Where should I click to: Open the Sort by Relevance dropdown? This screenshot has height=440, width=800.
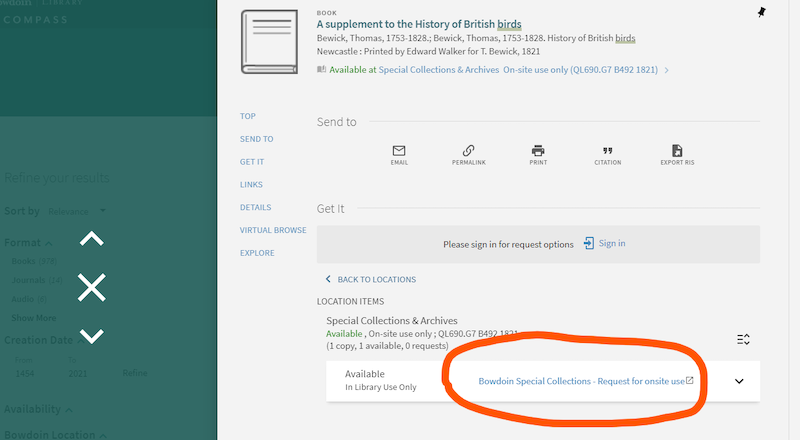(x=77, y=211)
